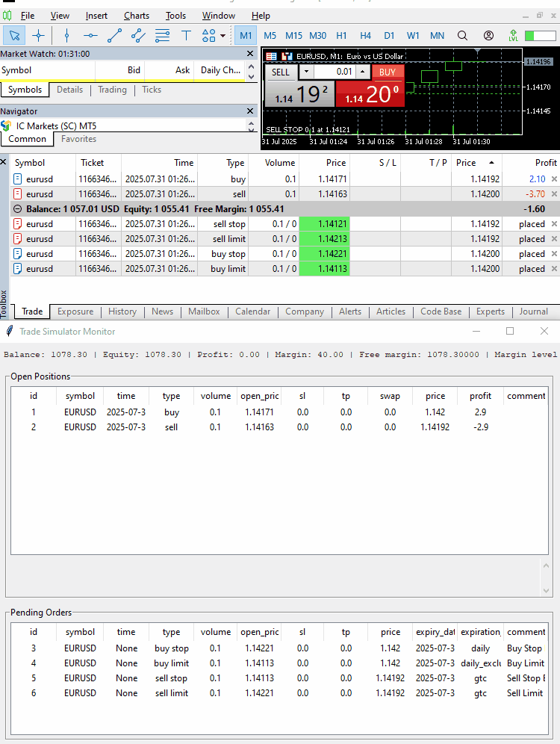The height and width of the screenshot is (744, 560).
Task: Delete the buy limit pending order
Action: tap(554, 269)
